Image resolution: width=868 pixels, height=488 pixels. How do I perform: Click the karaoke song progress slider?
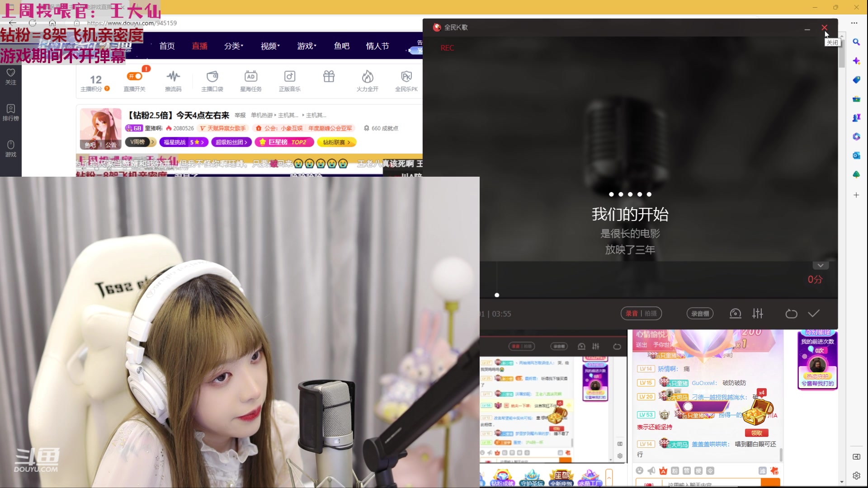point(496,295)
